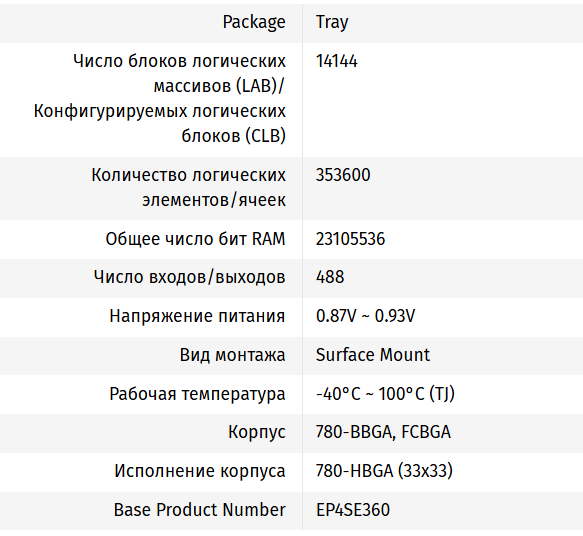Click the Напряжение питания label
583x536 pixels.
point(197,316)
